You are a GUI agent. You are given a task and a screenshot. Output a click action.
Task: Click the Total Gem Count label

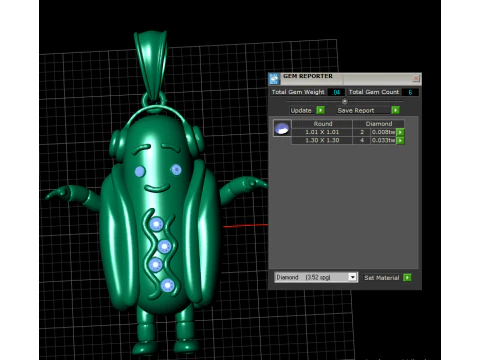[374, 92]
